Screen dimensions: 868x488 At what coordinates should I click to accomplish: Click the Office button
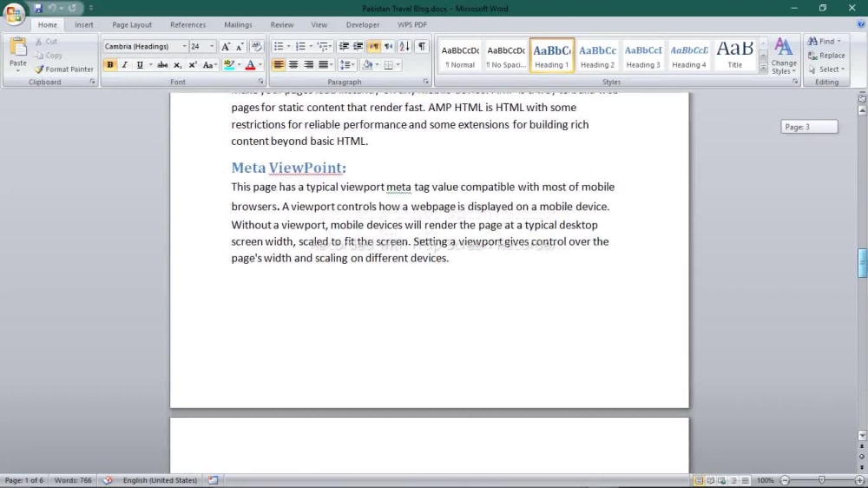click(x=13, y=13)
